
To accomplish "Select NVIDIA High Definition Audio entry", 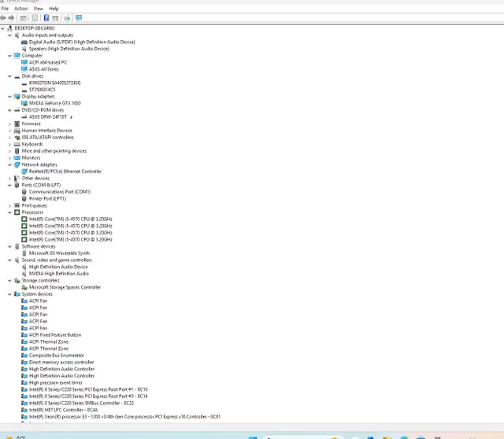I will (x=59, y=274).
